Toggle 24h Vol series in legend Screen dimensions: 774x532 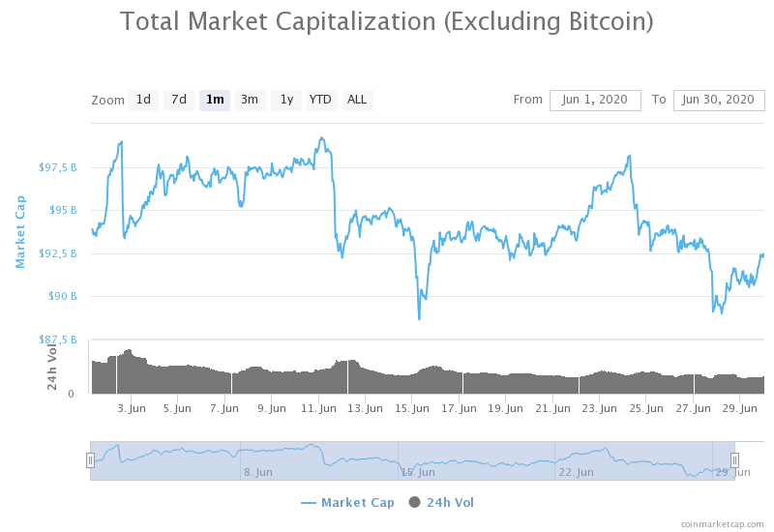[x=450, y=503]
